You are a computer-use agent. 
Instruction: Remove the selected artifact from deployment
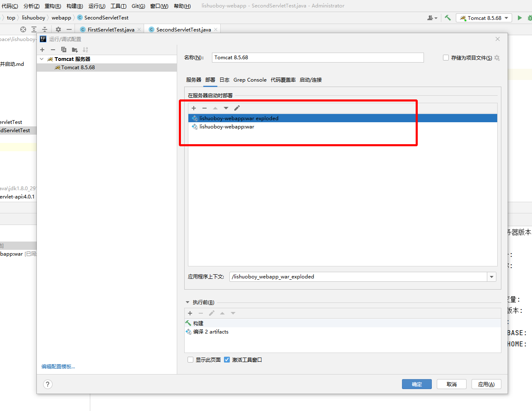coord(205,108)
